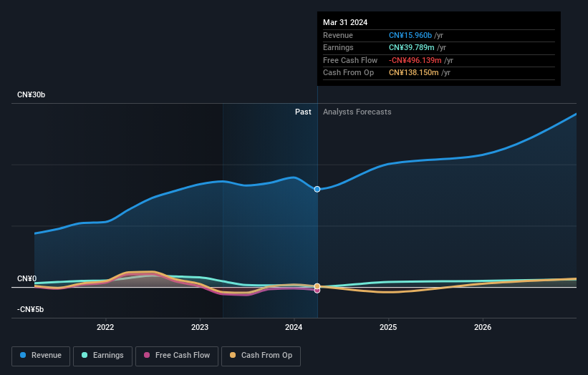
Task: Click the CN¥138.150m cash from op value
Action: point(414,73)
